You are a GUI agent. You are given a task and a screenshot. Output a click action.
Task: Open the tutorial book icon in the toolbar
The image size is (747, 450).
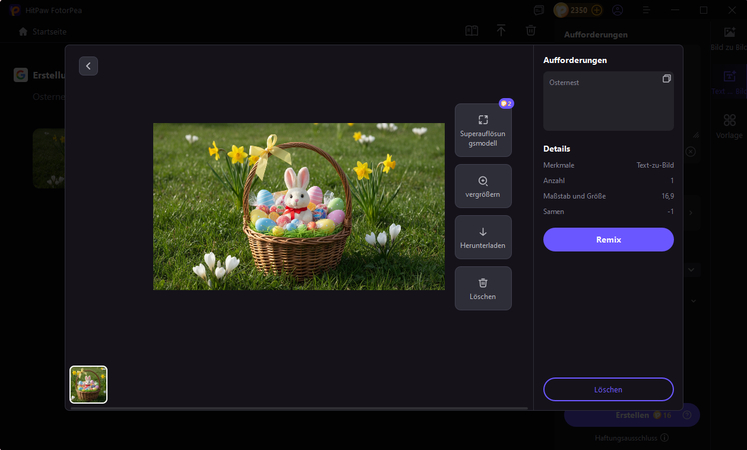point(471,31)
